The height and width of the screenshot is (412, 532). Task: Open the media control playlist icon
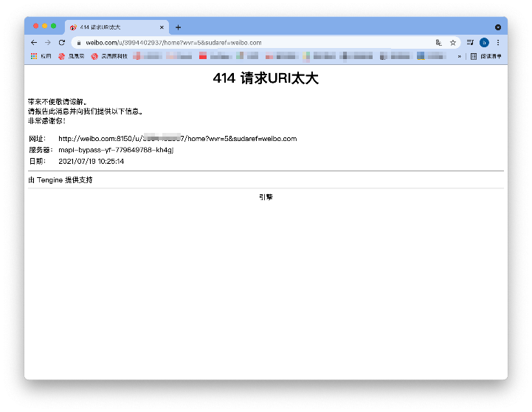[470, 42]
